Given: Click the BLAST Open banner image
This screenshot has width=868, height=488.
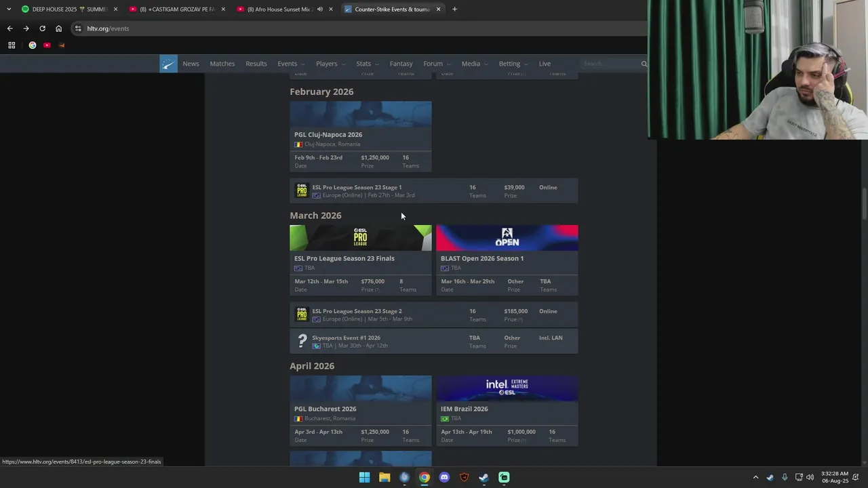Looking at the screenshot, I should [507, 238].
